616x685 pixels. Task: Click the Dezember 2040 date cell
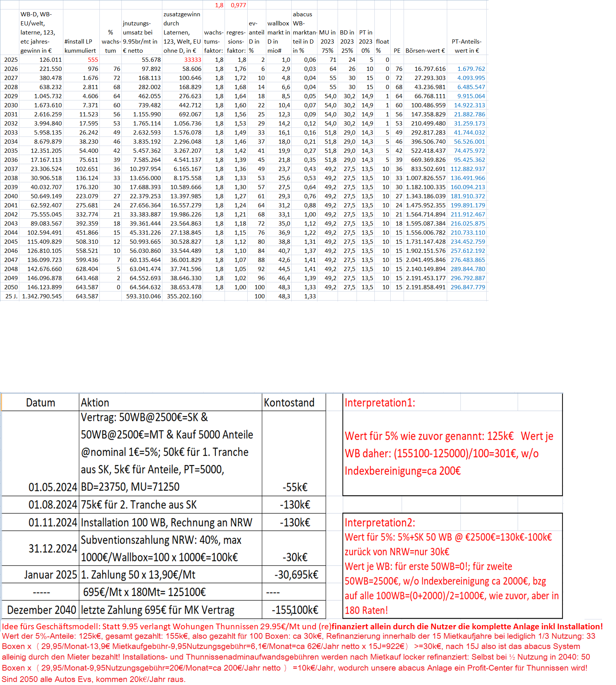click(41, 610)
